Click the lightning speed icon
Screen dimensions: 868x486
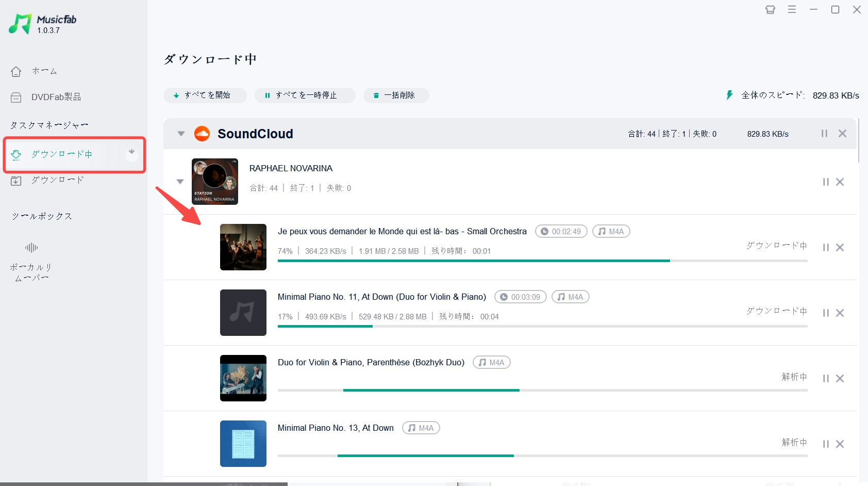tap(729, 95)
